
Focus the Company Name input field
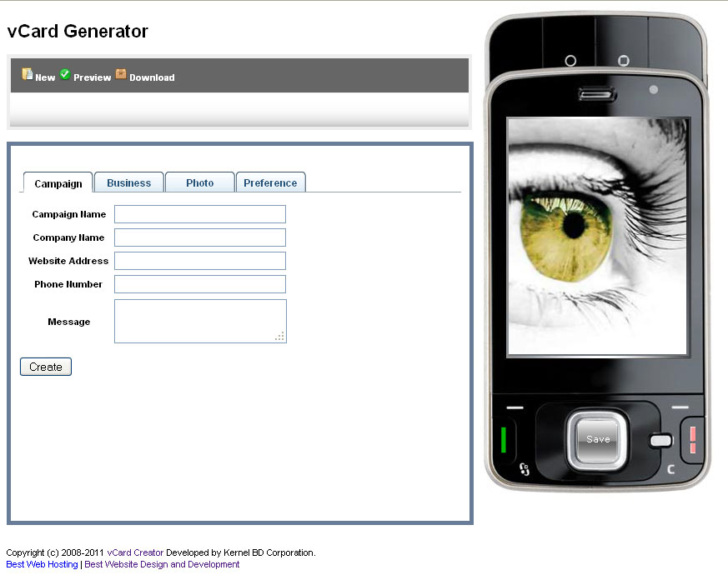pos(200,237)
